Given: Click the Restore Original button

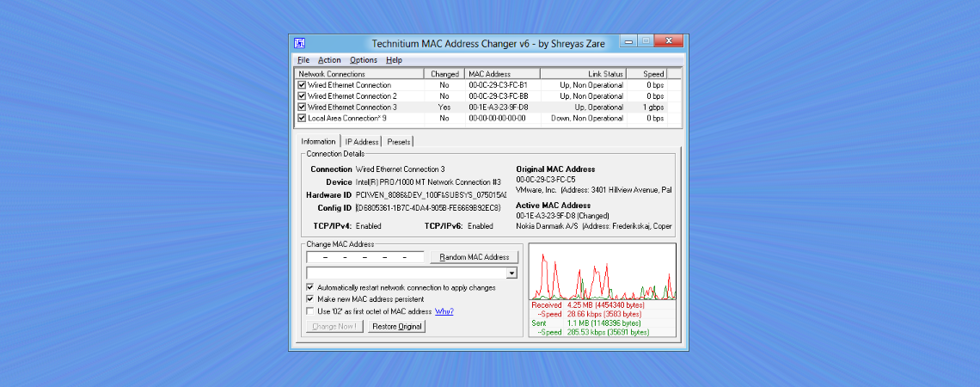Looking at the screenshot, I should point(397,326).
